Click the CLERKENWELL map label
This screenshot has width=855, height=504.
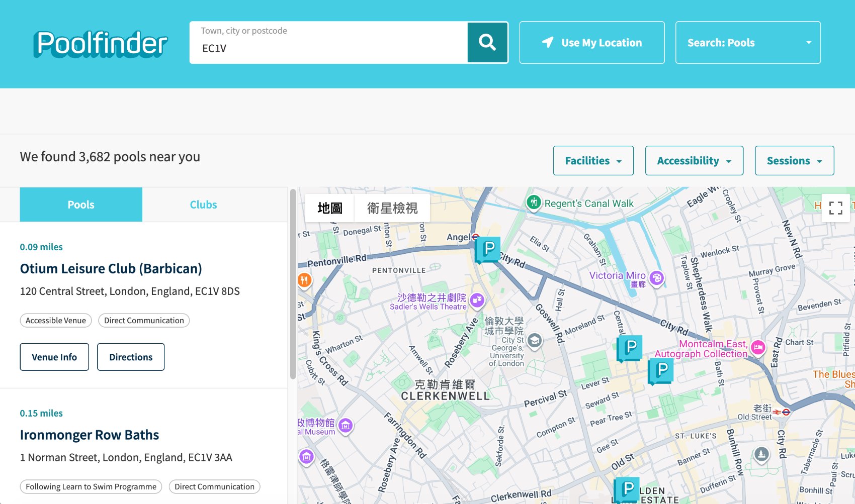tap(445, 396)
